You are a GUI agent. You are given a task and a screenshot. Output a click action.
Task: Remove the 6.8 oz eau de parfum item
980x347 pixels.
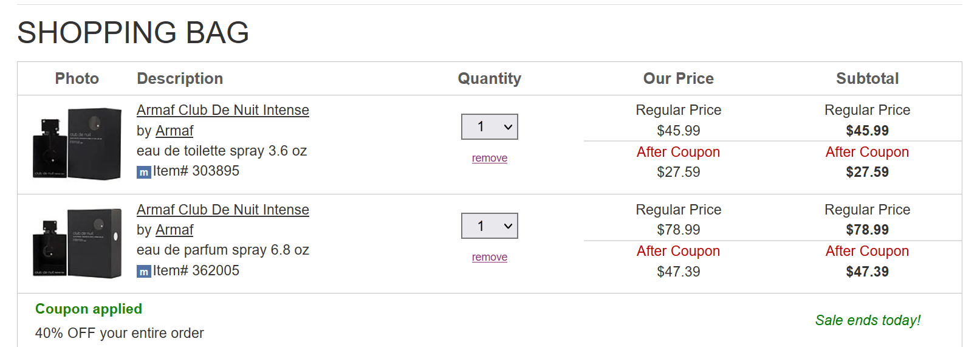[489, 257]
